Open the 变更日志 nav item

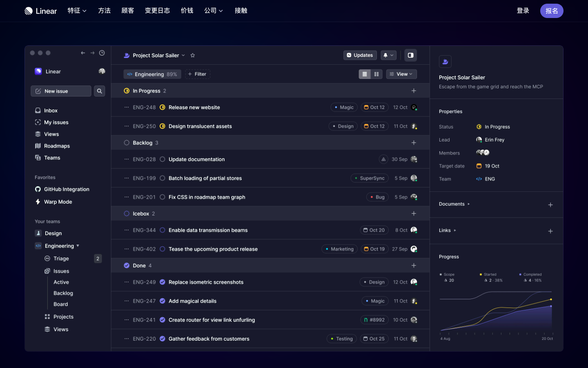(157, 11)
